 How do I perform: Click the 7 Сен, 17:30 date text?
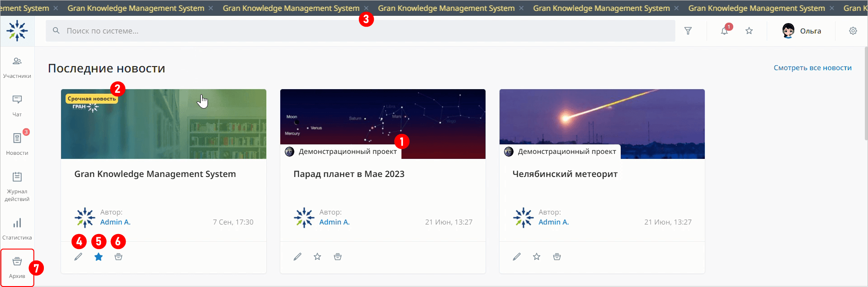233,222
